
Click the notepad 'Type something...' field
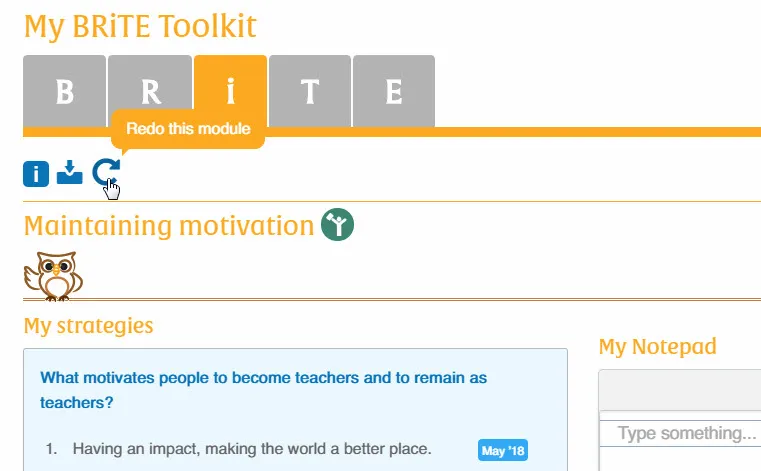pyautogui.click(x=686, y=434)
